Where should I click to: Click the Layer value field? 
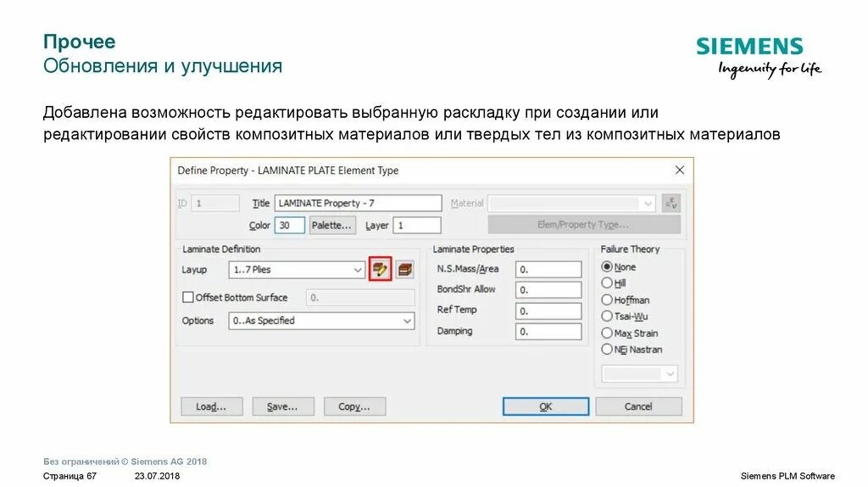pos(417,226)
